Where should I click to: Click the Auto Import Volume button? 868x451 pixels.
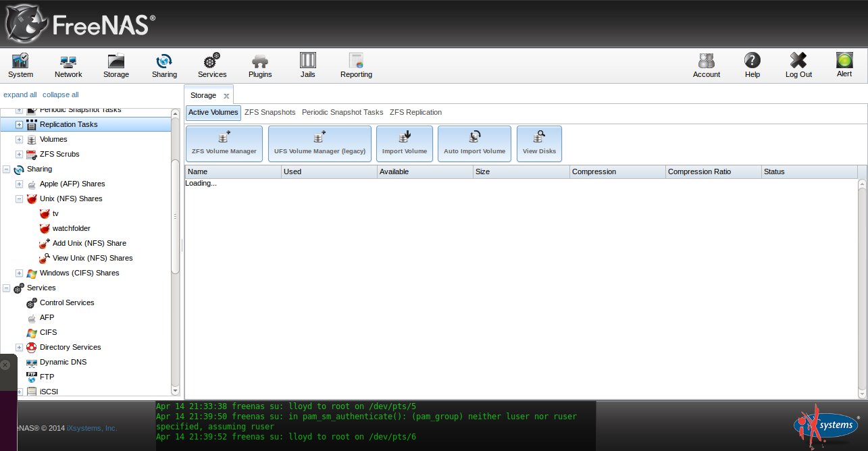tap(475, 143)
